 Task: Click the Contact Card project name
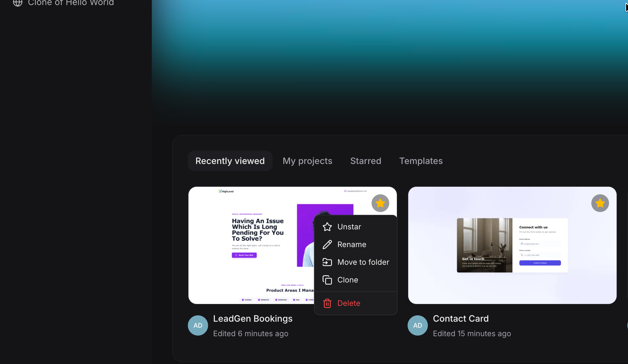pos(461,318)
